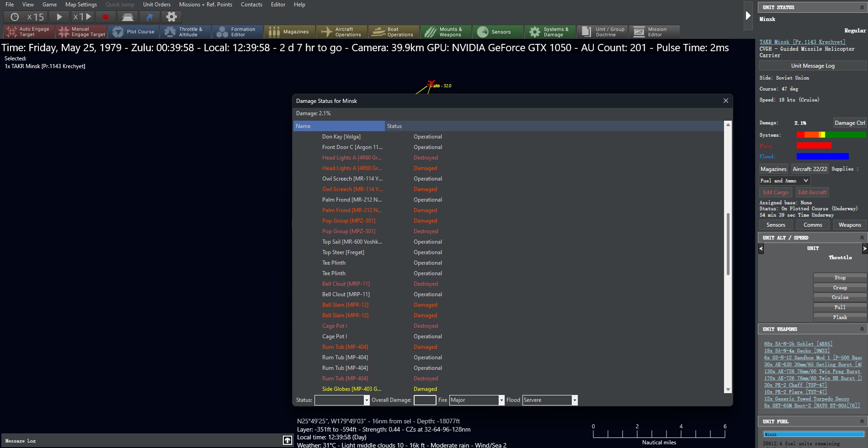
Task: Collapse the UNIT FUEL panel
Action: click(862, 421)
